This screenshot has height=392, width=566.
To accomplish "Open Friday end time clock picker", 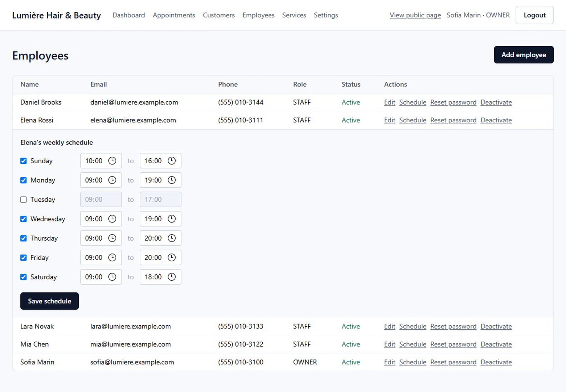I will click(x=172, y=257).
